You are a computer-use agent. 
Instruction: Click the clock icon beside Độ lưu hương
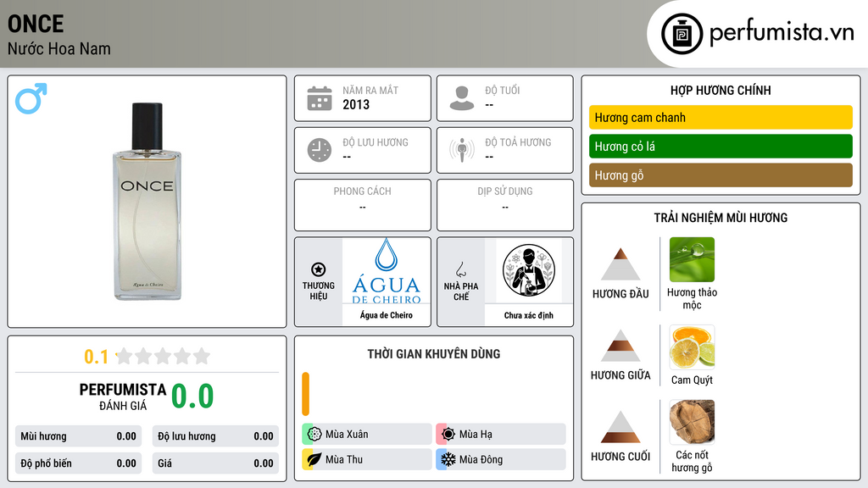coord(320,150)
